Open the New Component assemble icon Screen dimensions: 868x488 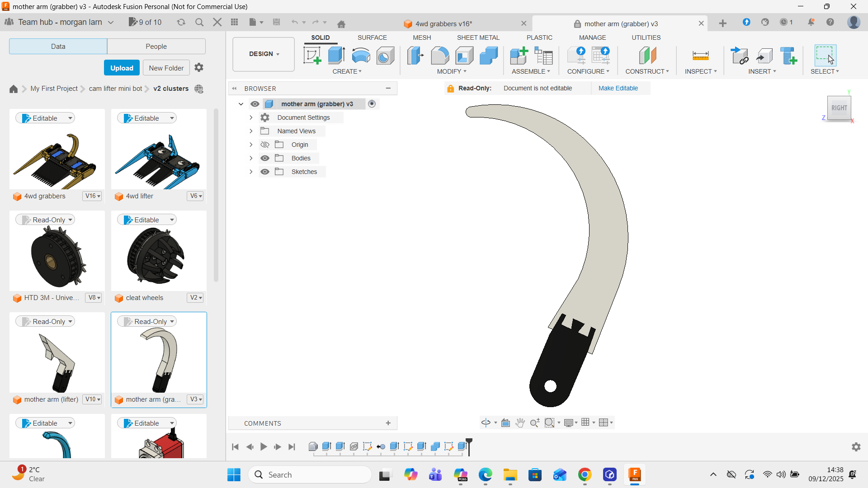click(x=519, y=56)
